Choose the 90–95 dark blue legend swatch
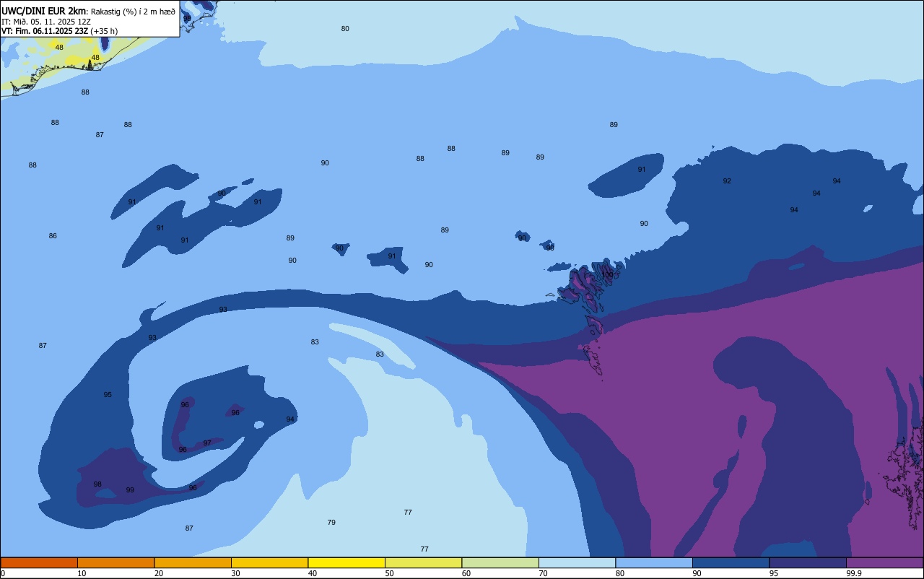 (x=731, y=562)
